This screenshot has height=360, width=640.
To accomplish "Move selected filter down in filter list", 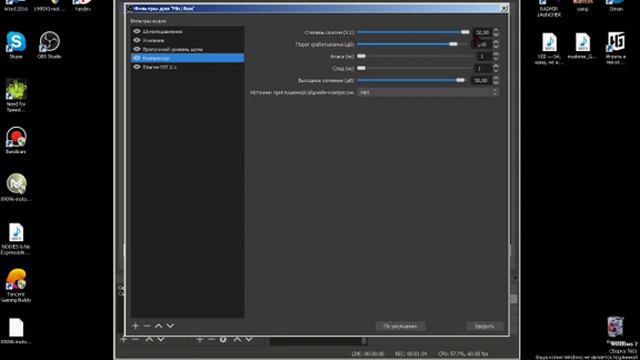I will (x=170, y=326).
